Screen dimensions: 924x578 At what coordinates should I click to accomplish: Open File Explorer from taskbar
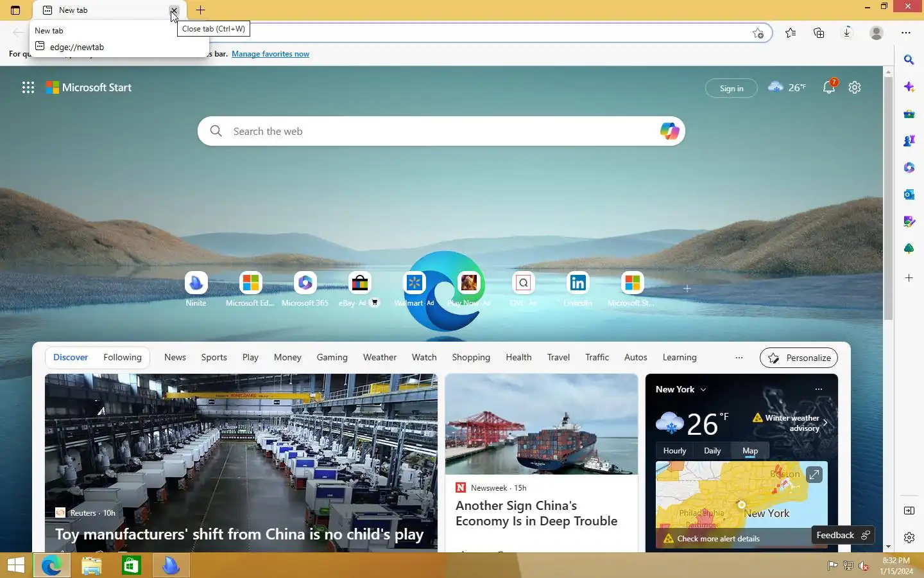92,565
